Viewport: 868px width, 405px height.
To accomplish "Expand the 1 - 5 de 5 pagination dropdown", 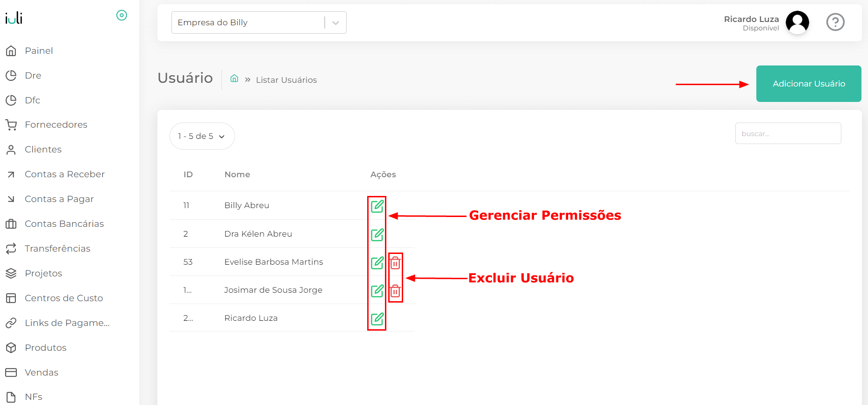I will [202, 136].
